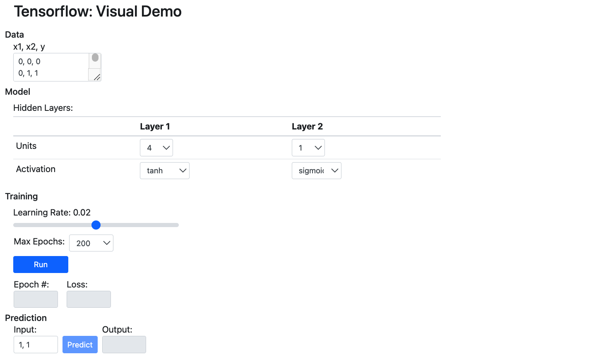The image size is (596, 364).
Task: Click the Learning Rate slider handle
Action: point(96,225)
